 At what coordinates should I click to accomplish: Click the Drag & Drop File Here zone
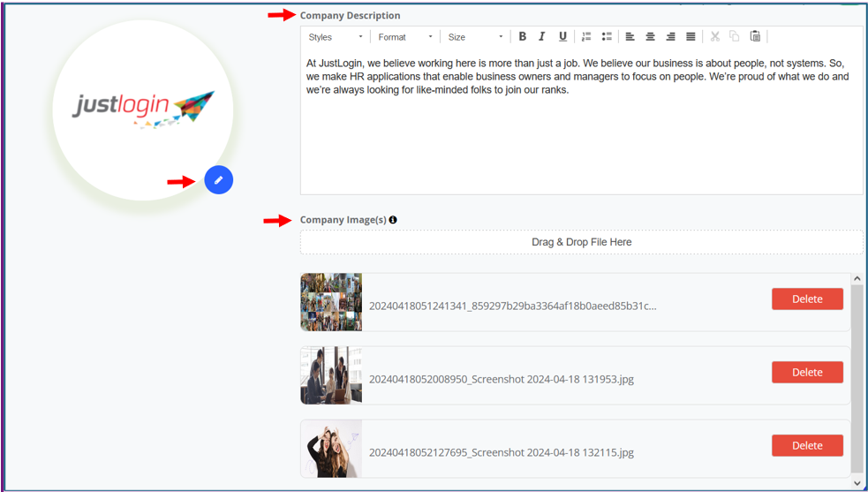coord(582,242)
